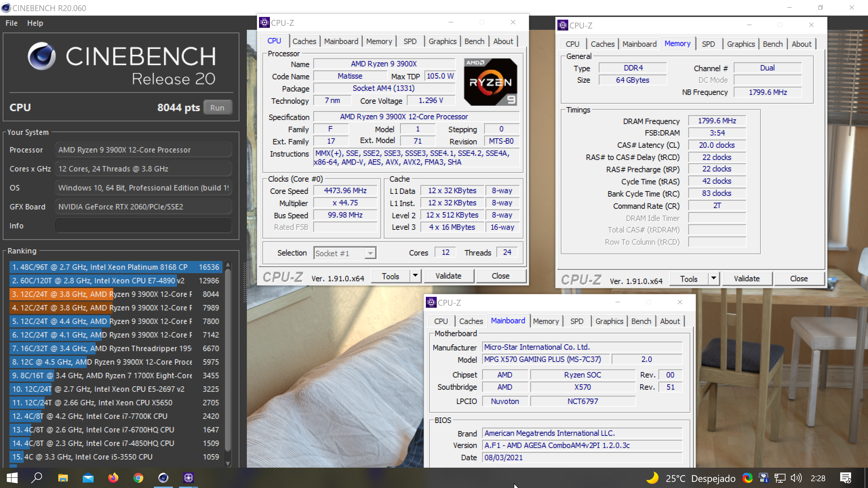
Task: Click DRAM Frequency value 1799.6 MHz
Action: pos(717,121)
